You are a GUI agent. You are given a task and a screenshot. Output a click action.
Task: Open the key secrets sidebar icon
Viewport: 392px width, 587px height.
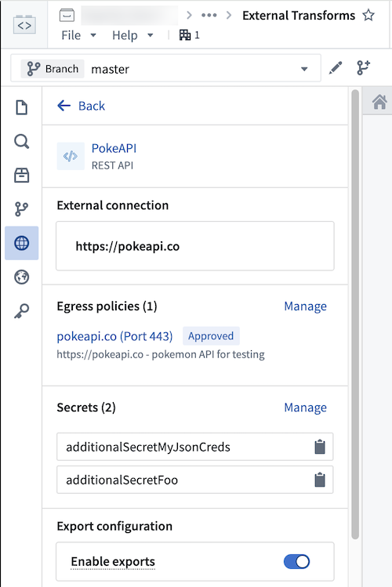(x=21, y=311)
